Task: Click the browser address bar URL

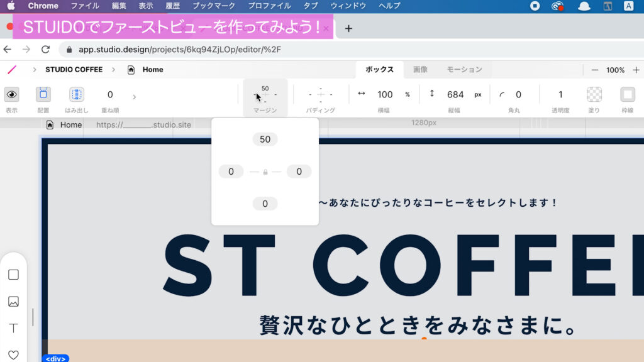Action: coord(180,50)
